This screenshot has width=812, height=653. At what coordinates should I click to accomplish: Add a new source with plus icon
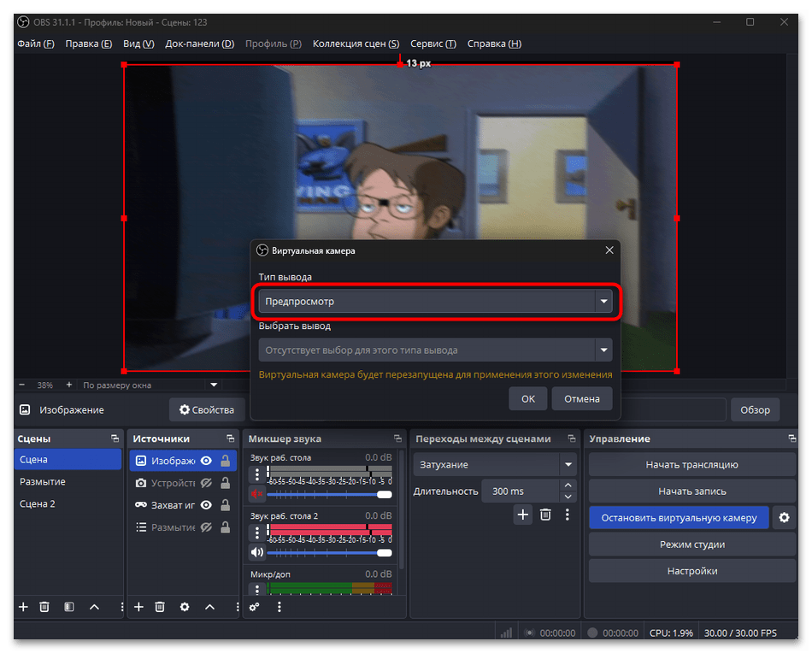click(x=138, y=606)
